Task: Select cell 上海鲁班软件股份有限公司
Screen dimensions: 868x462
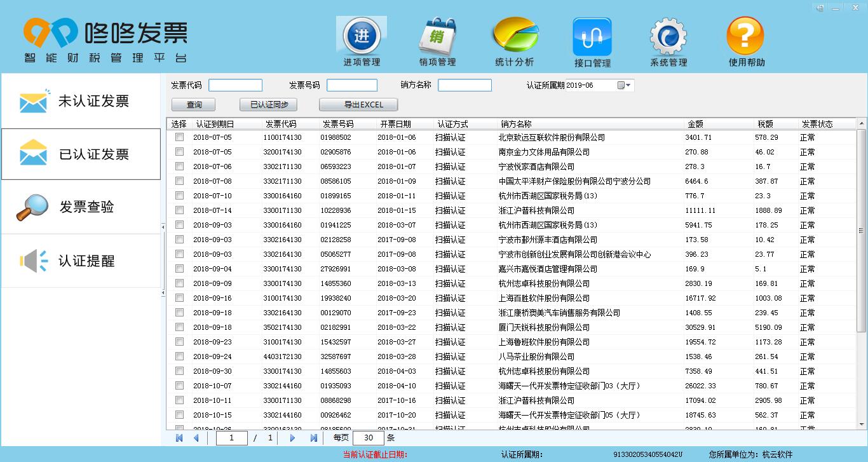Action: pyautogui.click(x=544, y=342)
